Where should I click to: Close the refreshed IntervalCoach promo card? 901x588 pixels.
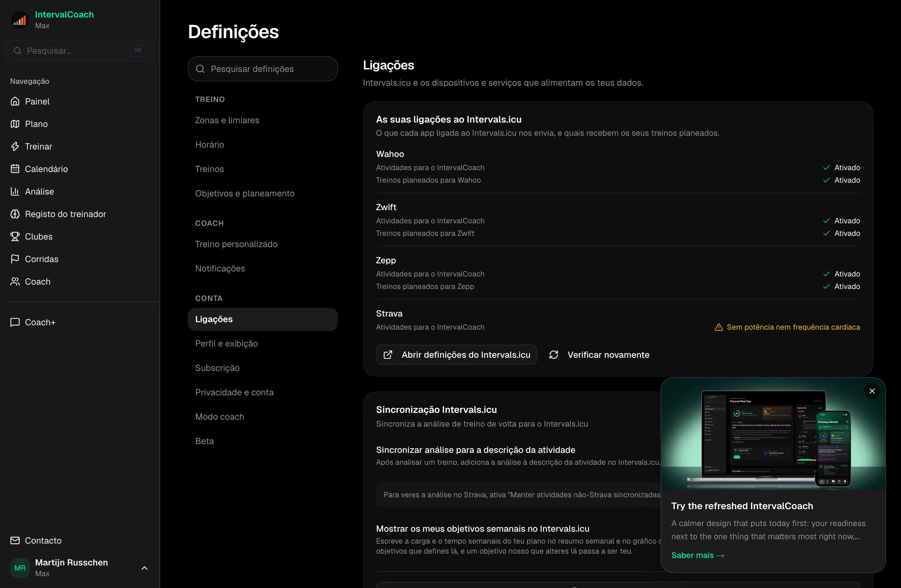click(872, 391)
